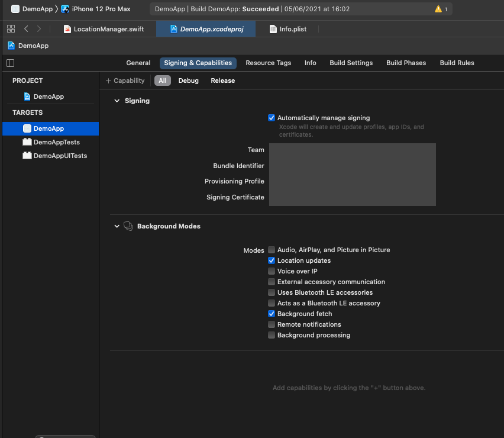Select DemoAppUITests target in list
This screenshot has width=504, height=438.
click(60, 156)
